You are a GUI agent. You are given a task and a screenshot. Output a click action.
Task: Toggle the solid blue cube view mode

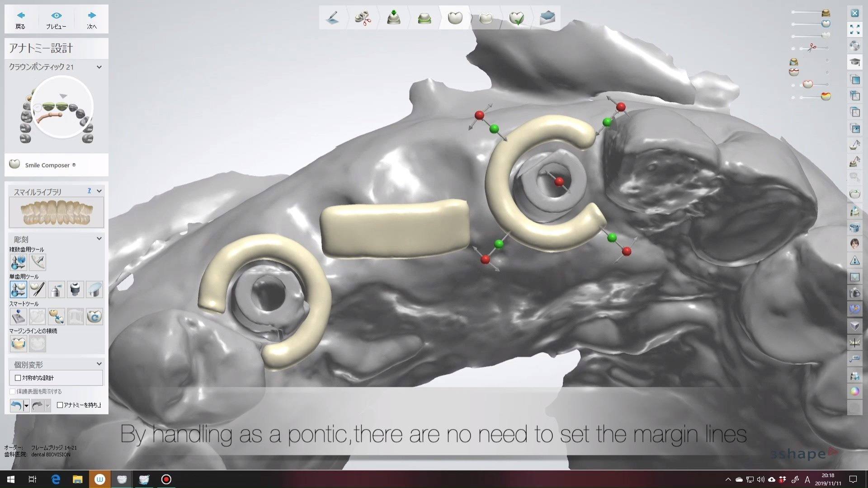coord(854,80)
